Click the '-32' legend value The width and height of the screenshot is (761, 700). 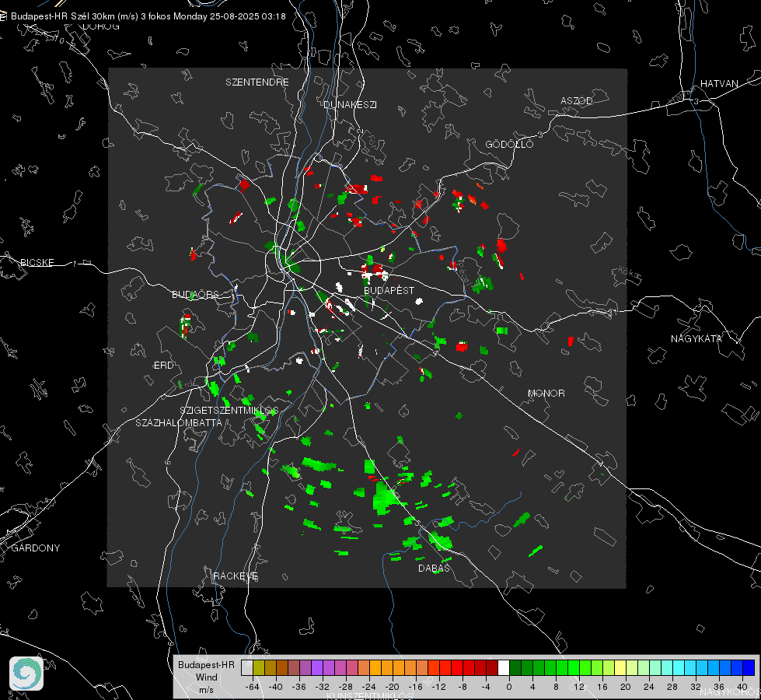coord(323,687)
